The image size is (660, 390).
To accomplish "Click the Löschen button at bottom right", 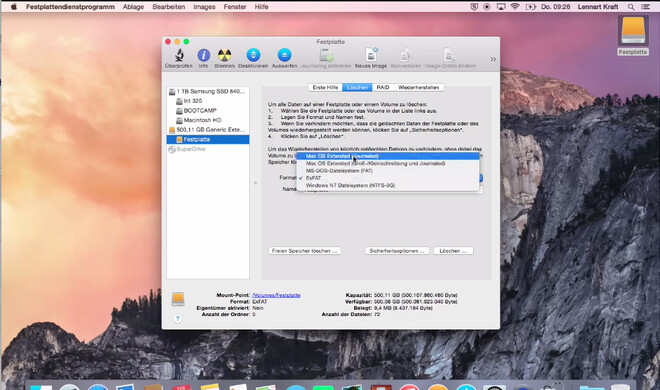I will pos(453,251).
